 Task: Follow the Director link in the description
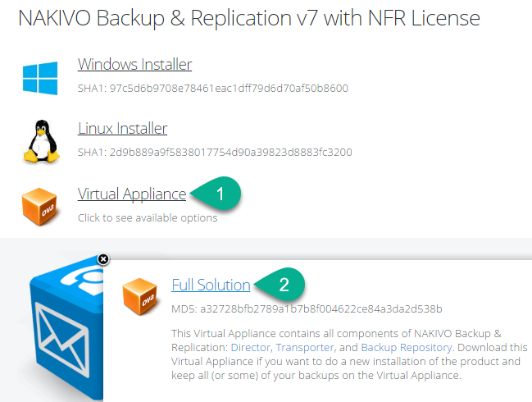click(250, 347)
